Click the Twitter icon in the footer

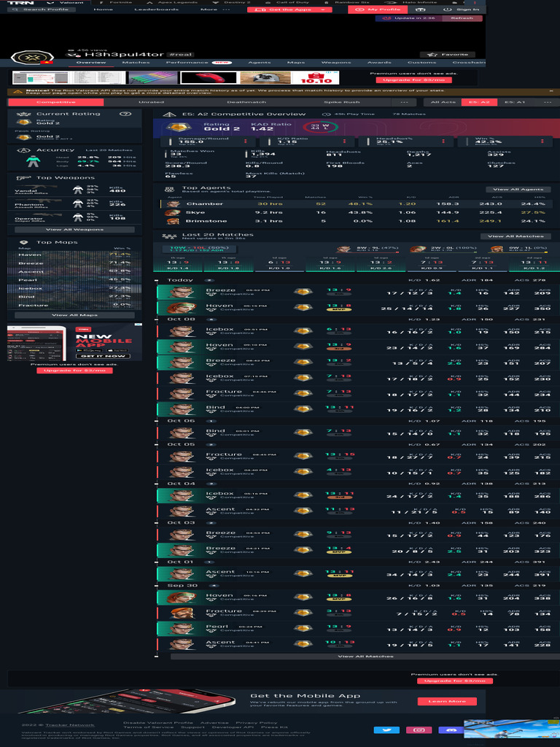[386, 729]
